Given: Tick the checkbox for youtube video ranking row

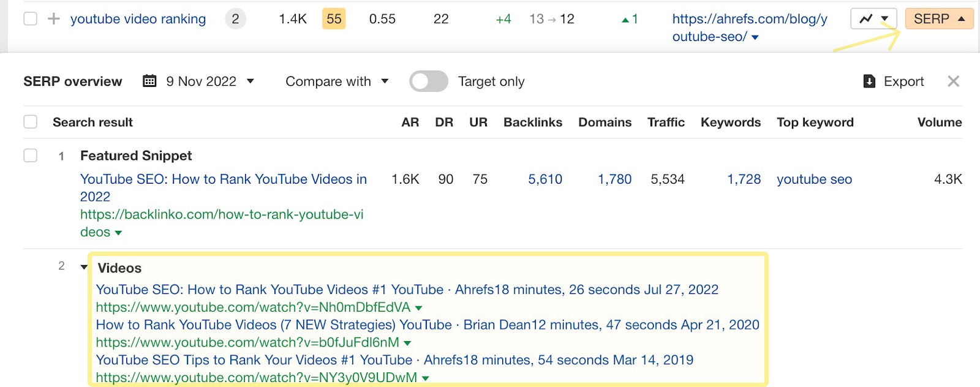Looking at the screenshot, I should (30, 19).
